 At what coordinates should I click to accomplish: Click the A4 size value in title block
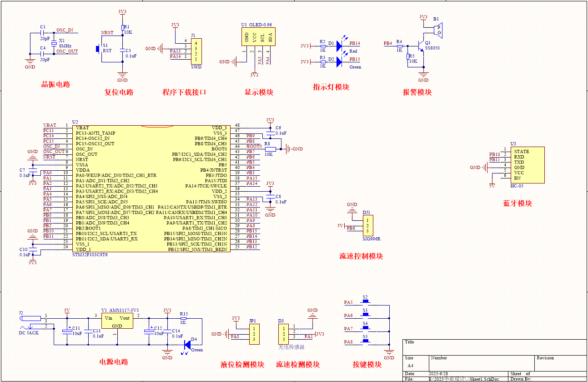click(x=411, y=366)
